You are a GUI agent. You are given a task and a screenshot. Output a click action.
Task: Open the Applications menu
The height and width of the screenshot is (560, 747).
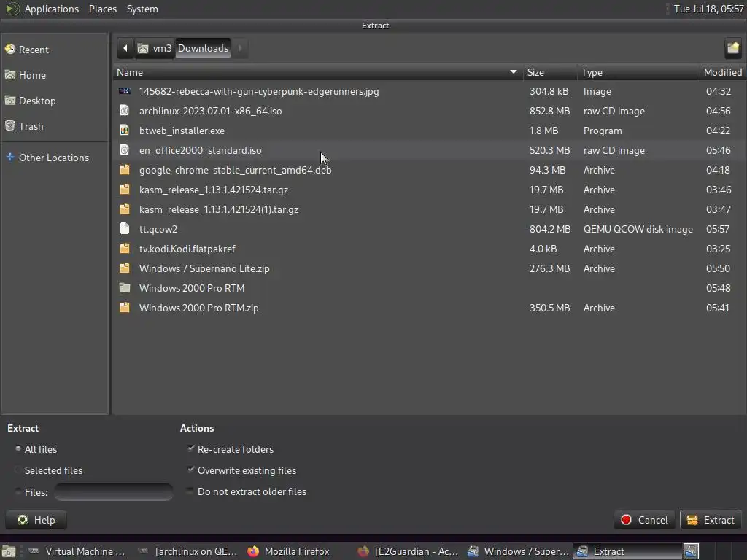tap(52, 9)
